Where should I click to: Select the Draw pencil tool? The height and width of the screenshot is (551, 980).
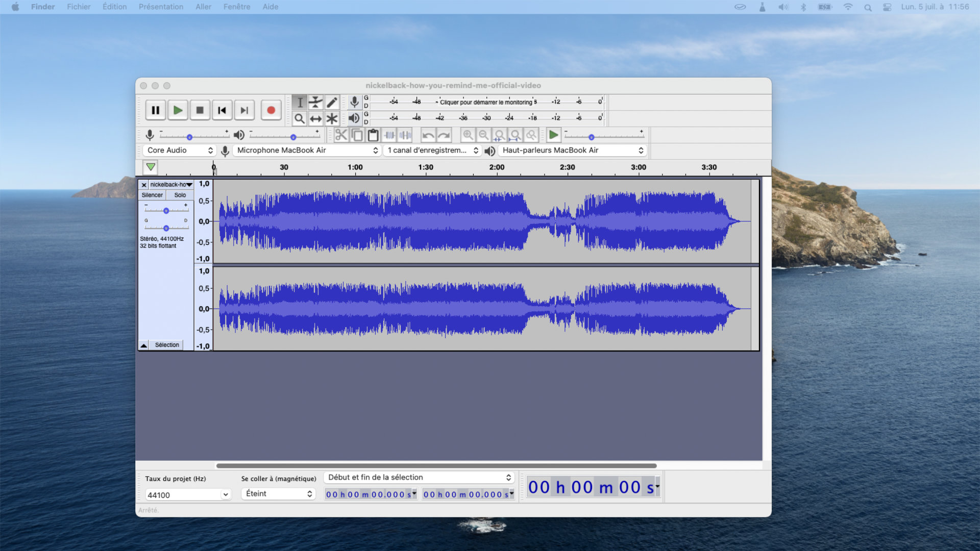click(332, 103)
